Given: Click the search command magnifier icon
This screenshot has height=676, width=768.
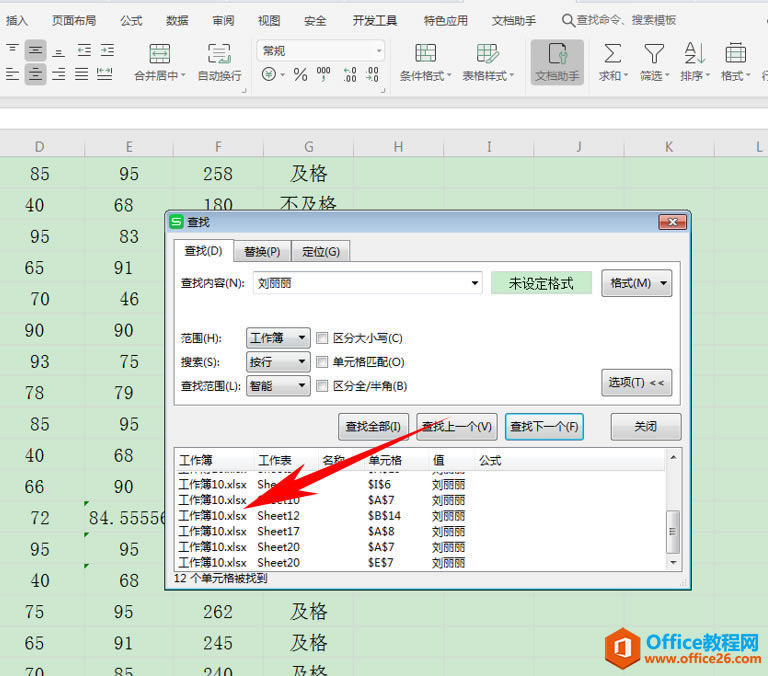Looking at the screenshot, I should [x=568, y=21].
